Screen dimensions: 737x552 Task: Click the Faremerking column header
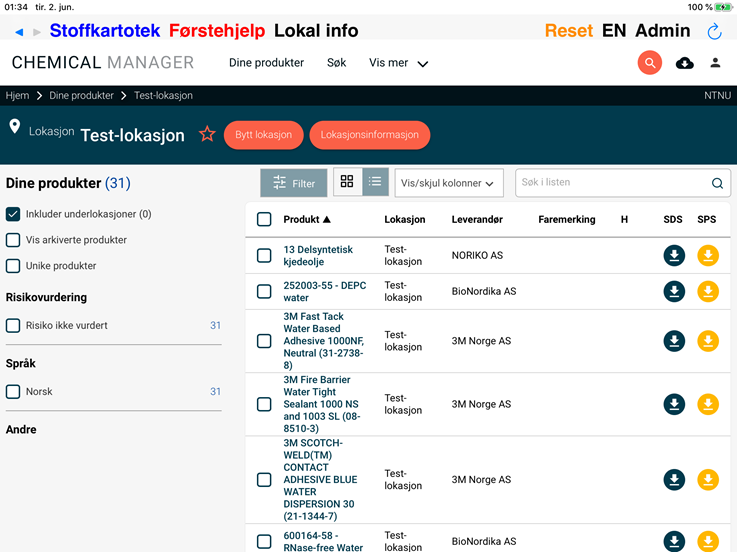pyautogui.click(x=567, y=219)
